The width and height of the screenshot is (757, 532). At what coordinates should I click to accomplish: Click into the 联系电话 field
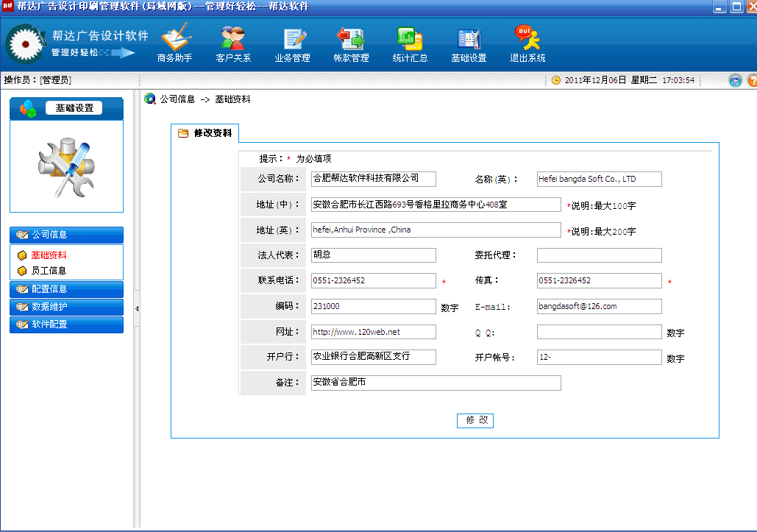click(x=373, y=280)
